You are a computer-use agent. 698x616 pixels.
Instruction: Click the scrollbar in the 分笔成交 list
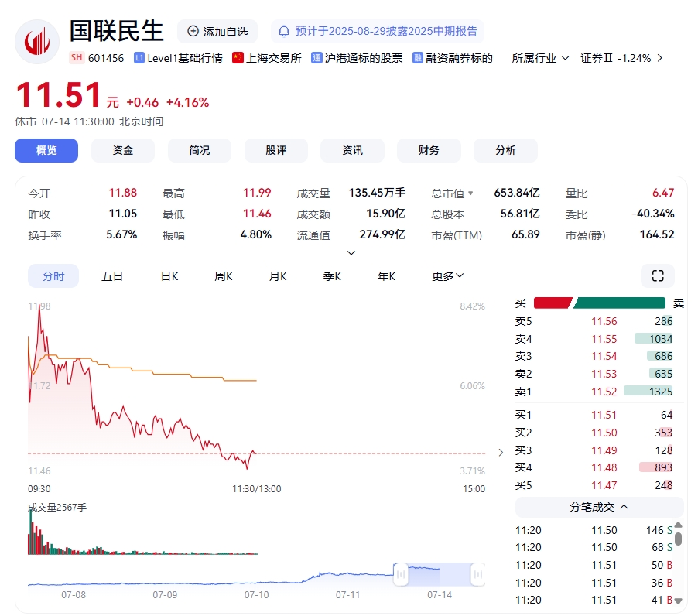click(678, 538)
